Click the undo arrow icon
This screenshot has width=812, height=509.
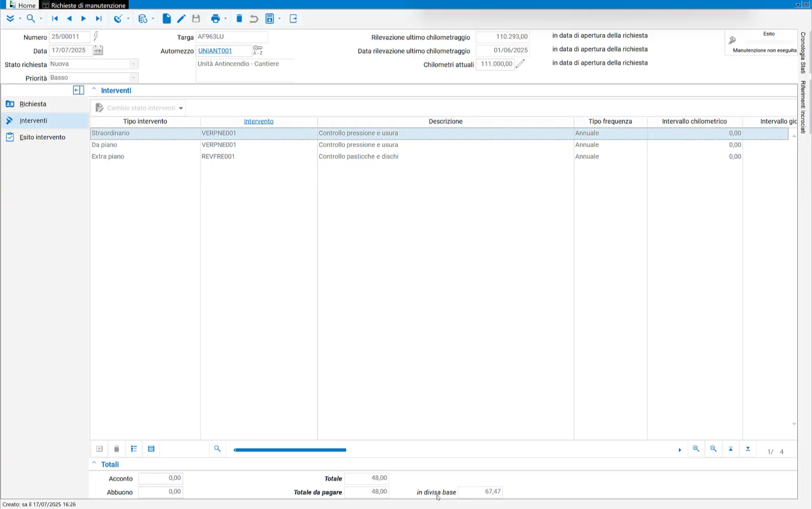(x=254, y=19)
